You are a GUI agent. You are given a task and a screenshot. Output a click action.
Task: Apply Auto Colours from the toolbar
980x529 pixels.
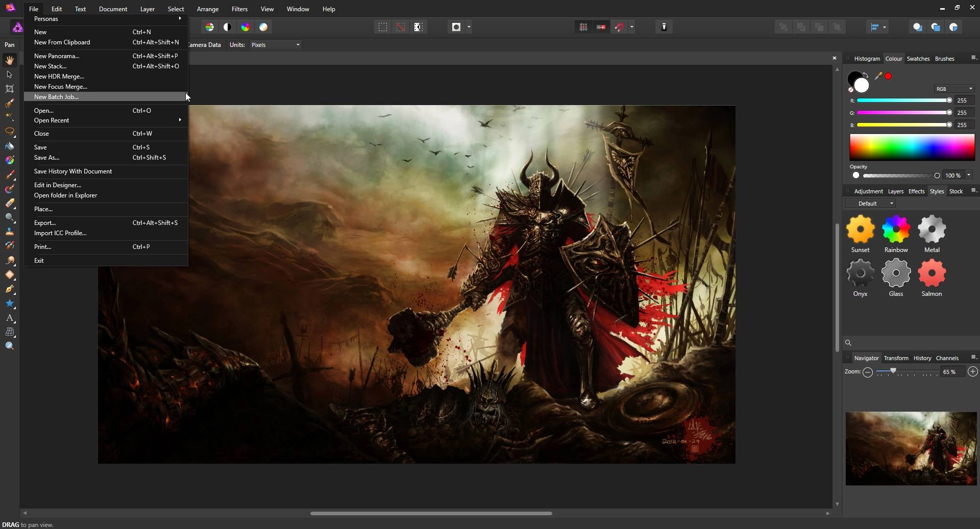coord(246,27)
